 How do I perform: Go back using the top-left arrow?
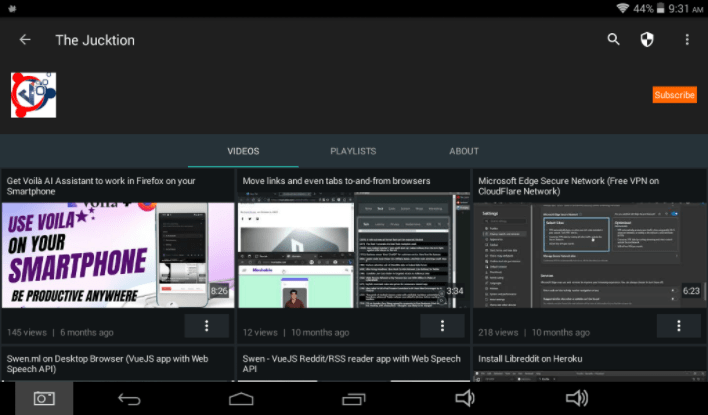(25, 40)
